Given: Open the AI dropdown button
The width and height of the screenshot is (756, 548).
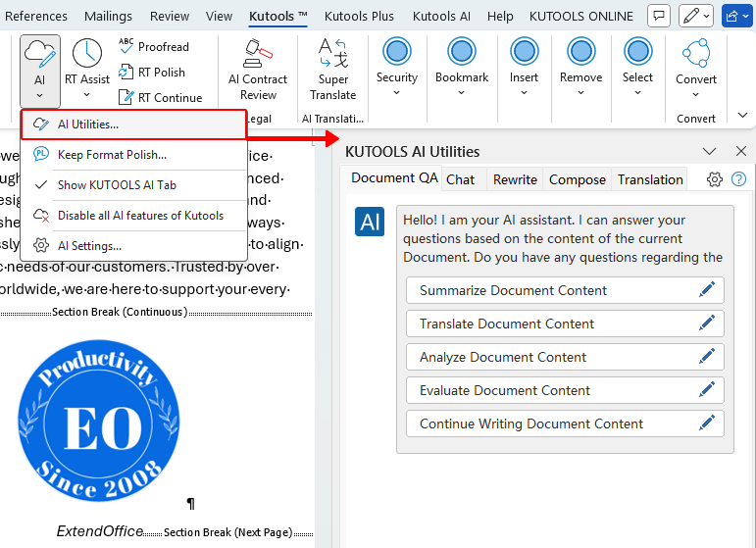Looking at the screenshot, I should 40,71.
